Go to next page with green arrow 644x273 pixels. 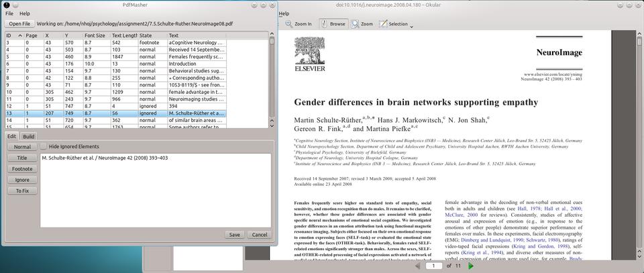[x=471, y=266]
